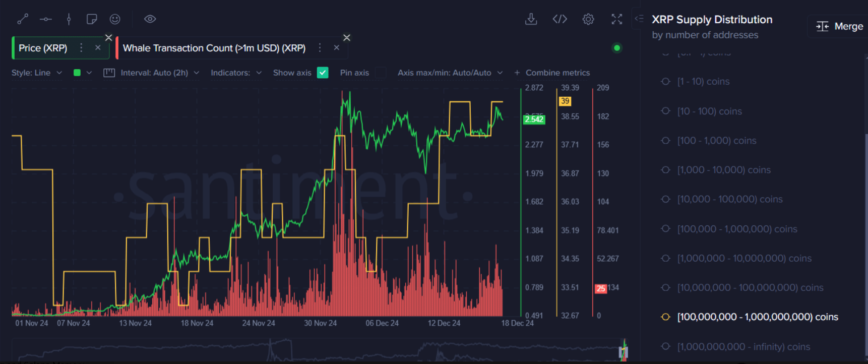
Task: Open the green color swatch picker
Action: 77,73
